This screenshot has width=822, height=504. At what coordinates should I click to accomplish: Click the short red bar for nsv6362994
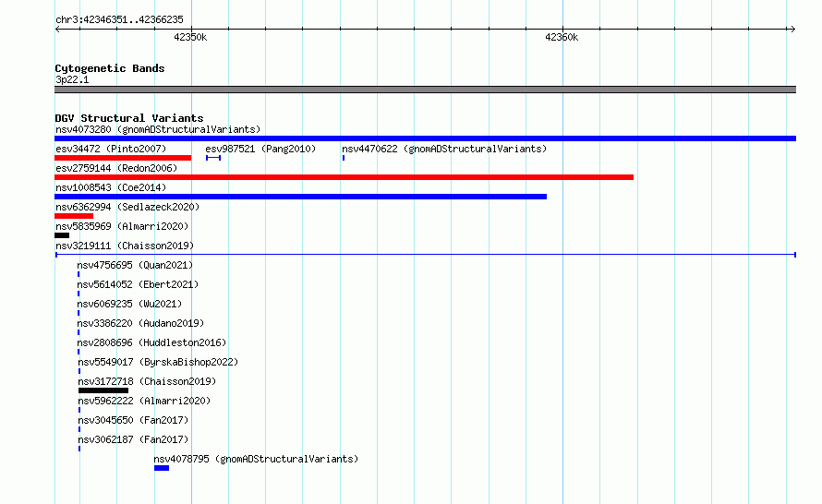[74, 216]
